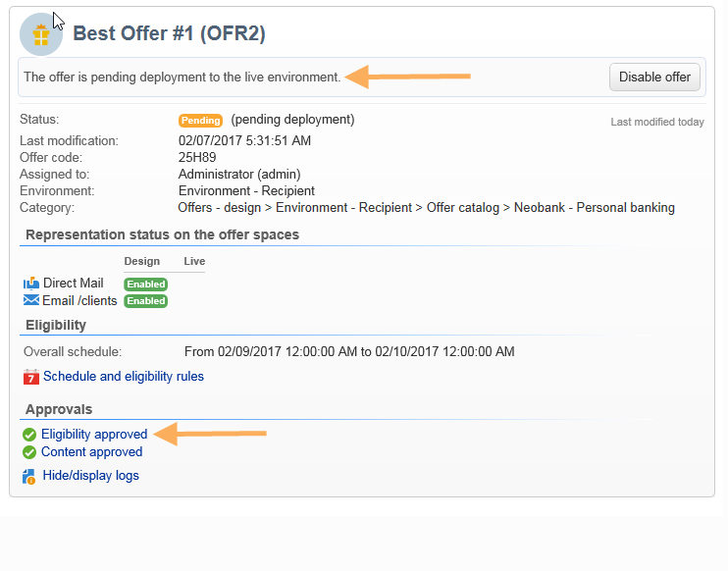Click the Direct Mail mailbox icon

[31, 284]
